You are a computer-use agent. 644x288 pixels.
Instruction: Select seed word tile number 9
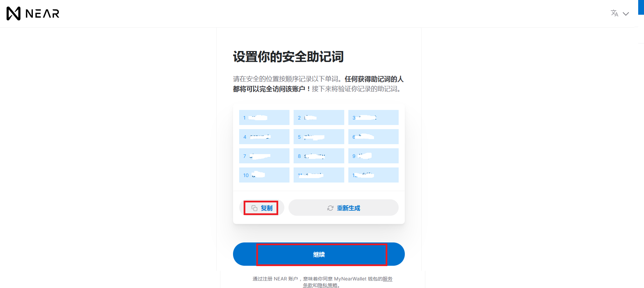(x=373, y=156)
